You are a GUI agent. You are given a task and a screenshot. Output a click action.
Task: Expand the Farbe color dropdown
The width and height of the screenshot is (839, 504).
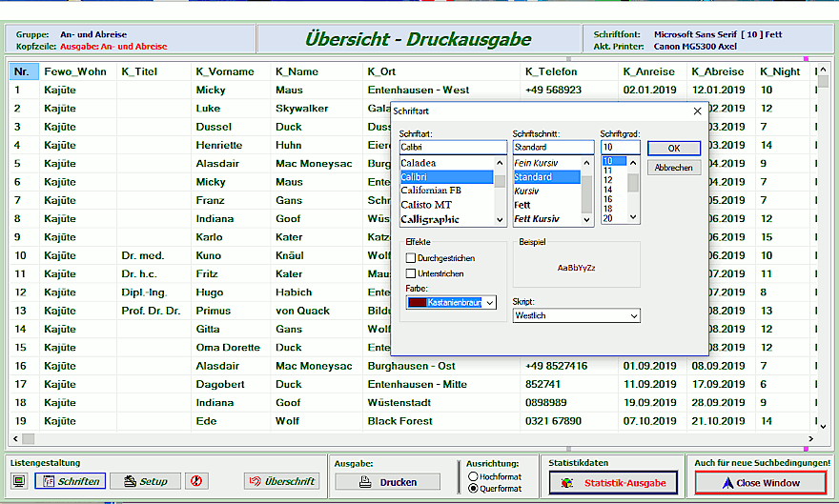[x=490, y=302]
